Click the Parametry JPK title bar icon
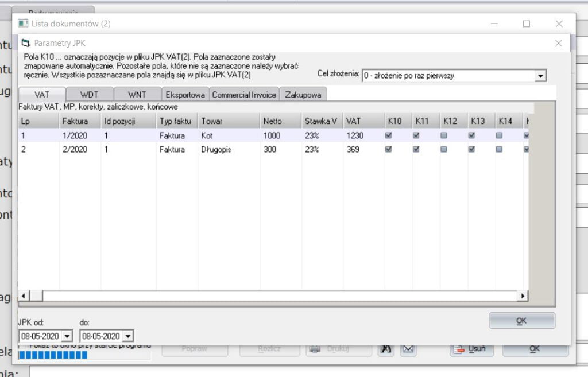588x377 pixels. click(26, 43)
